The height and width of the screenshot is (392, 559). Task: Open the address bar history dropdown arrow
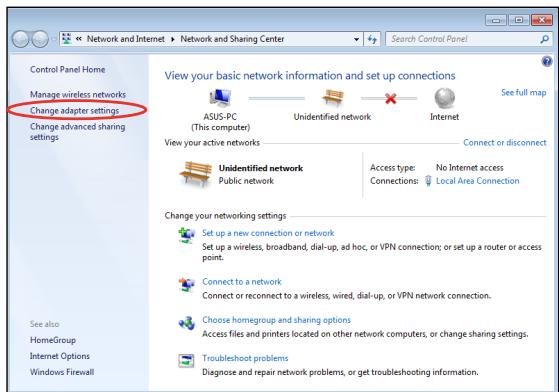pos(356,39)
